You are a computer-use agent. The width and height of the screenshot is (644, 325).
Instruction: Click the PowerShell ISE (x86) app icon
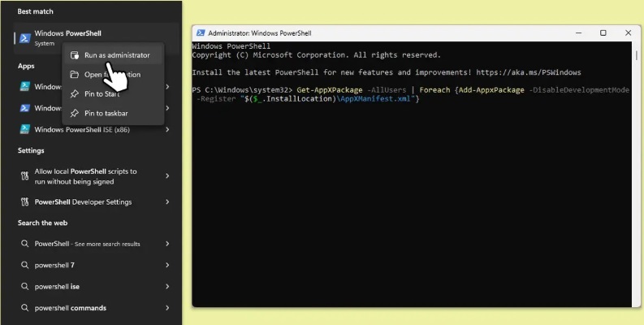click(x=25, y=129)
